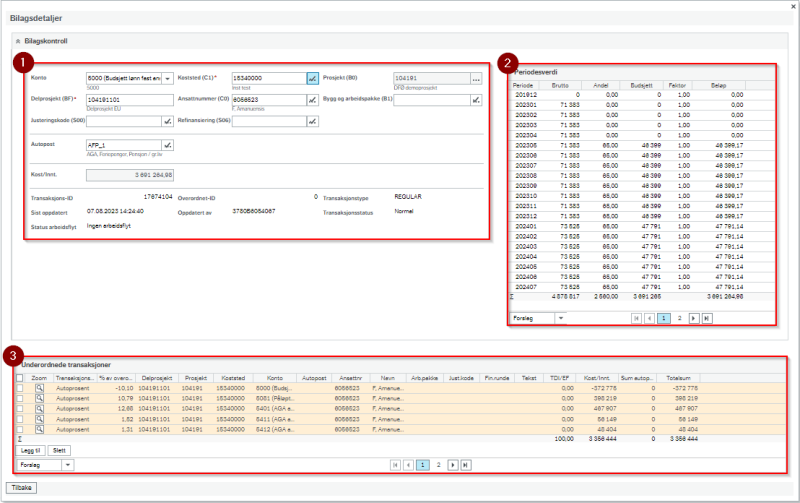Tick checkbox for konto 5401 row
Viewport: 800px width, 503px height.
pos(19,409)
